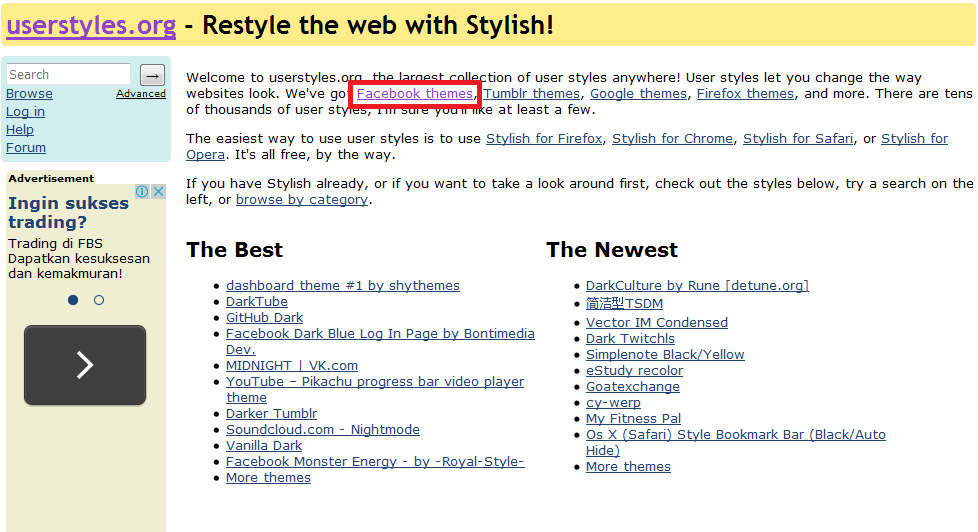
Task: Open Soundcloud.com - Nightmode style
Action: 323,430
